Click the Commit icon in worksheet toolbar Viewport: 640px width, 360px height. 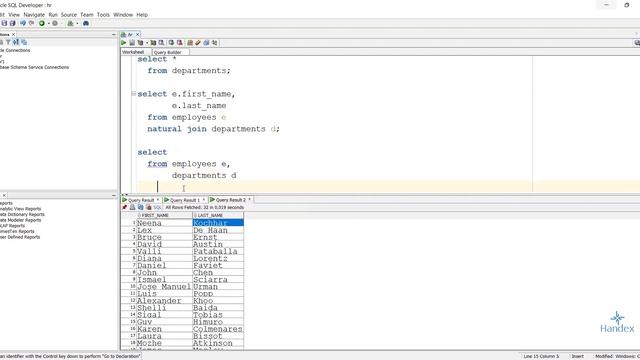pyautogui.click(x=171, y=43)
